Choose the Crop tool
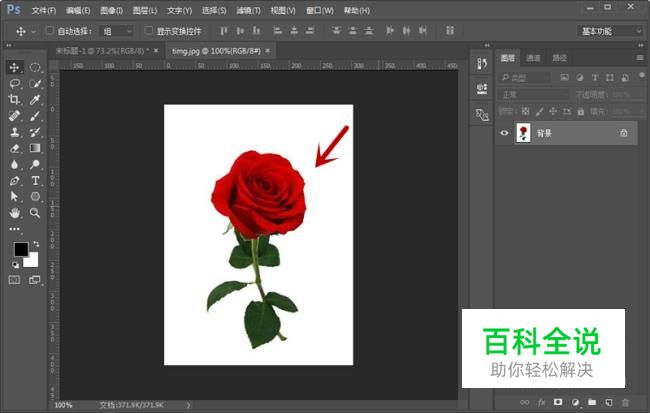Image resolution: width=650 pixels, height=413 pixels. 14,100
